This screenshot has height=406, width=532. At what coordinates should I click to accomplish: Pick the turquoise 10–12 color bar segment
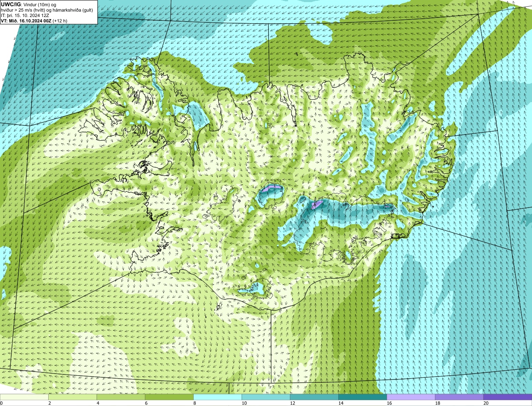[266, 397]
